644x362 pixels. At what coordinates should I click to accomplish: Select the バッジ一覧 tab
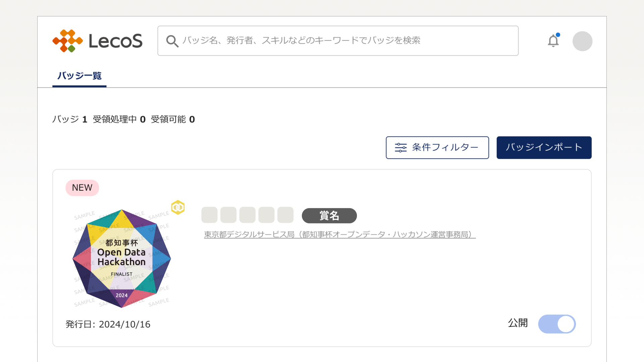(x=79, y=76)
